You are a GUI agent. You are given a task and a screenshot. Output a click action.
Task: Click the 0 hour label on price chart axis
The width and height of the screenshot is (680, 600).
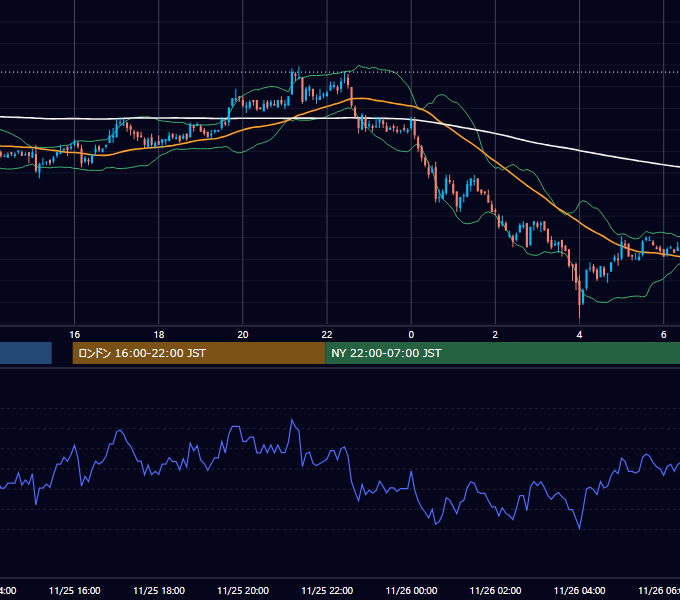point(411,335)
